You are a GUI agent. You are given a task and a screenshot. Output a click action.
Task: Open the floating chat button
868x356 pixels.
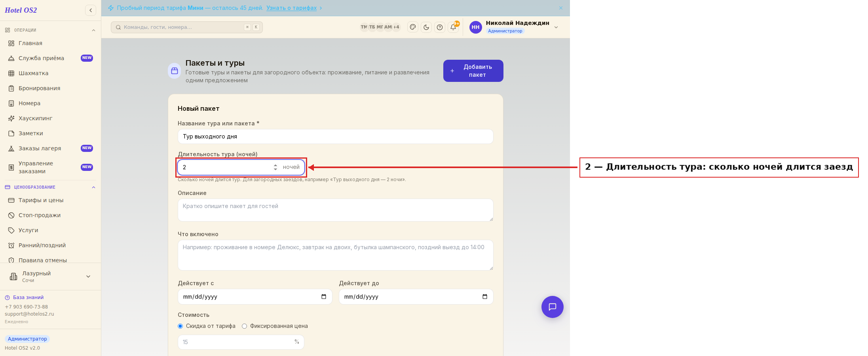pos(553,307)
